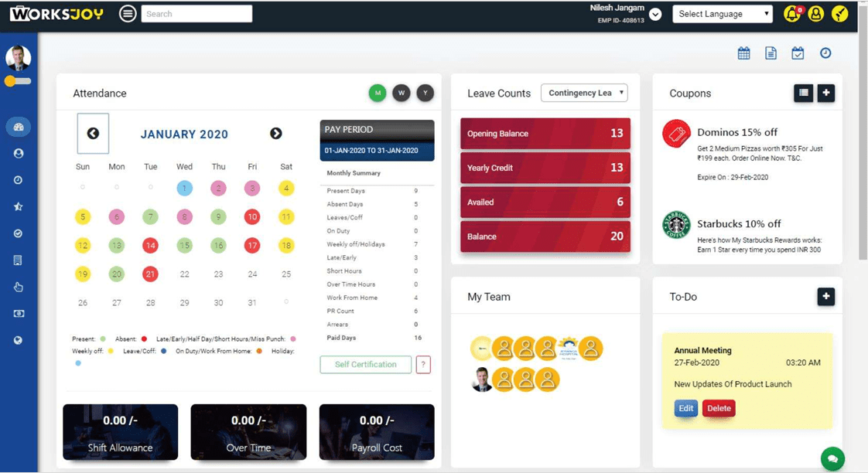Open the document icon in top toolbar

tap(771, 53)
